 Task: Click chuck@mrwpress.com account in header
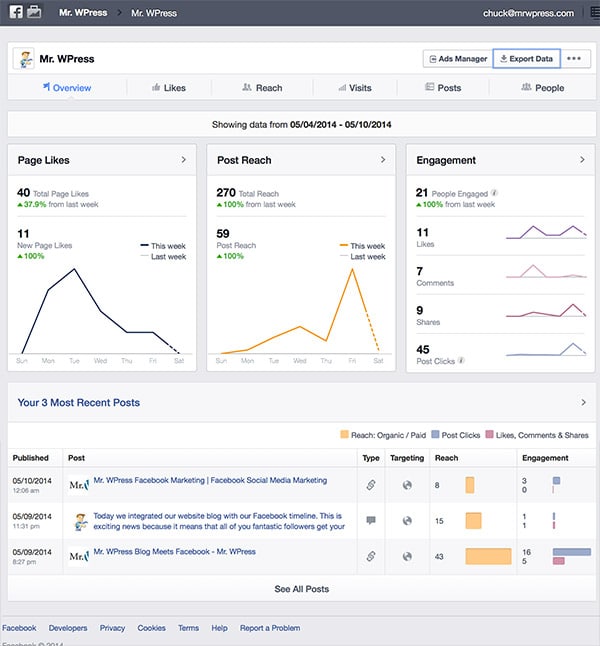point(528,13)
